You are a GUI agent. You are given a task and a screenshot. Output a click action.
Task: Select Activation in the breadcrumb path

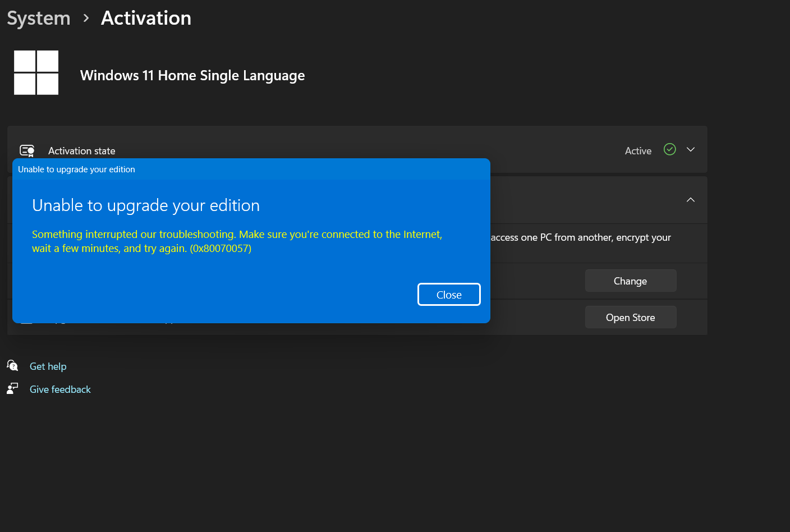(145, 18)
